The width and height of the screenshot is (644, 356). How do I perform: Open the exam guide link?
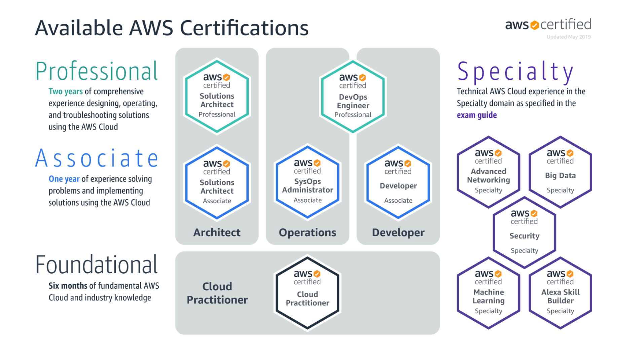(476, 115)
